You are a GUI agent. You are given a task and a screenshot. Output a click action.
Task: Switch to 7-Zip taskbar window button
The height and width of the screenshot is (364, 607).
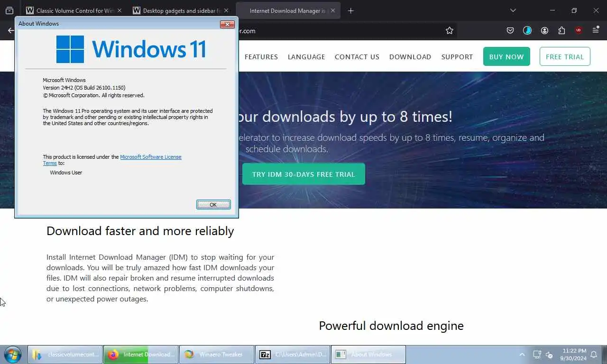(293, 355)
